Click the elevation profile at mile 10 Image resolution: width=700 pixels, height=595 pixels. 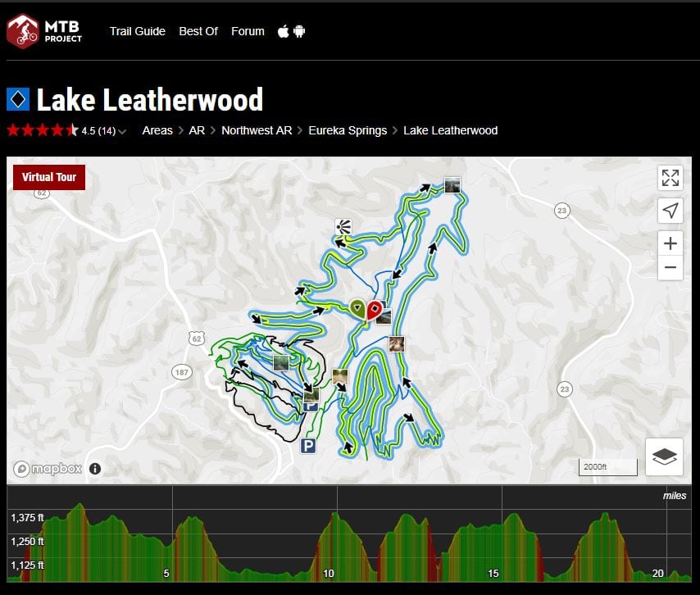pos(329,541)
